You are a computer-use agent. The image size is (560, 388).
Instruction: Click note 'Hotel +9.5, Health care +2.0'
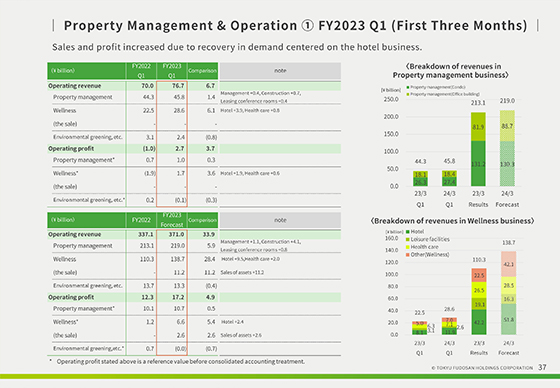point(250,259)
